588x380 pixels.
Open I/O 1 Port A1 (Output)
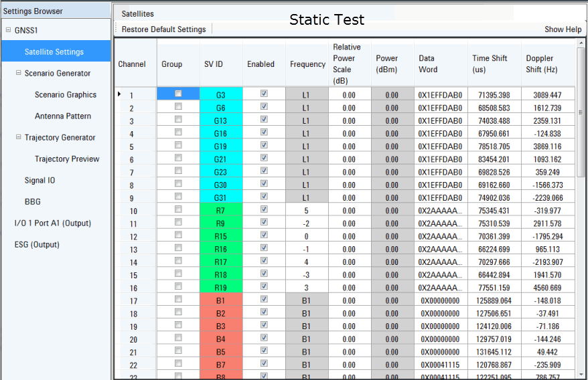(53, 223)
